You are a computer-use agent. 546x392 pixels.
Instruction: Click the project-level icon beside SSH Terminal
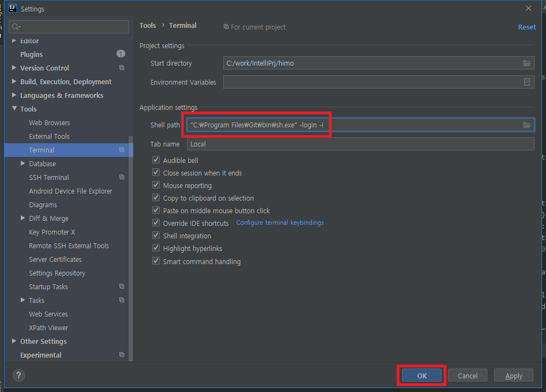pyautogui.click(x=121, y=177)
